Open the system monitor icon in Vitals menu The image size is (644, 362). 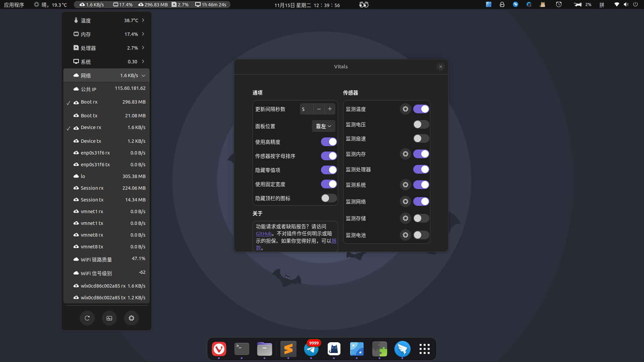click(x=109, y=318)
